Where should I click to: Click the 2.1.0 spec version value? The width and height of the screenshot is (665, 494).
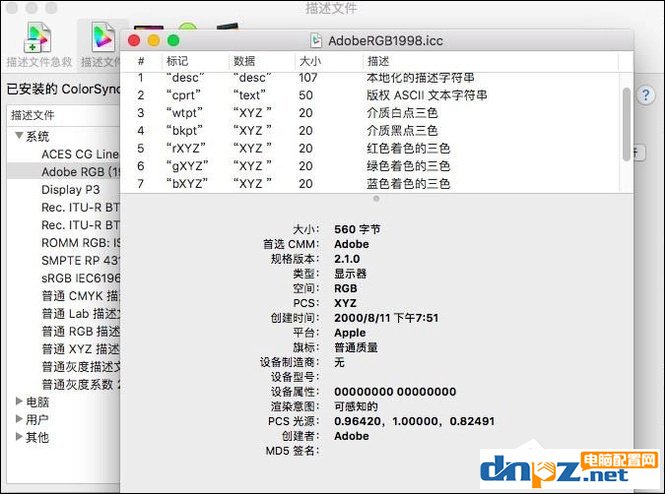(347, 259)
